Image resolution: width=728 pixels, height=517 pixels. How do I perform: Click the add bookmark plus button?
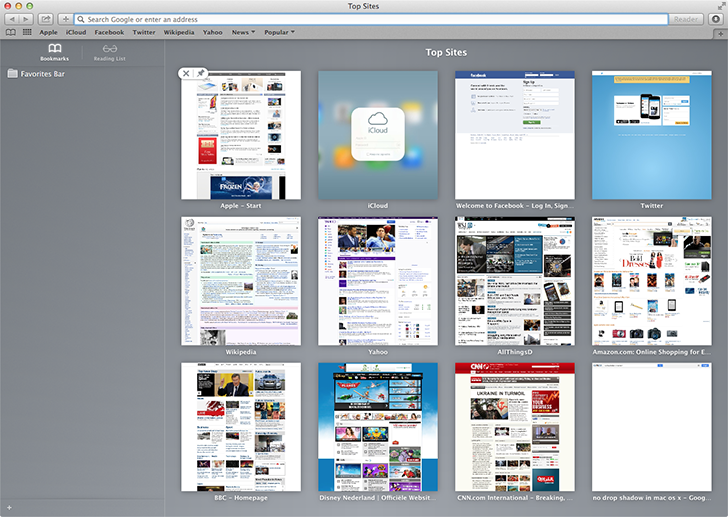coord(65,19)
